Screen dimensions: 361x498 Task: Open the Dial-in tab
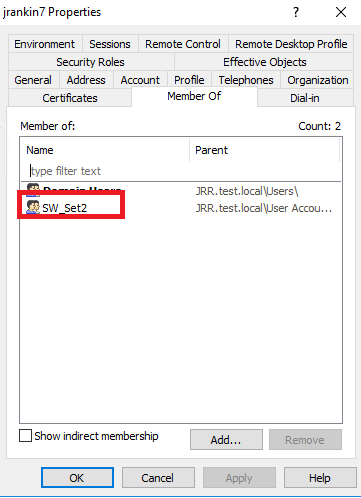305,98
